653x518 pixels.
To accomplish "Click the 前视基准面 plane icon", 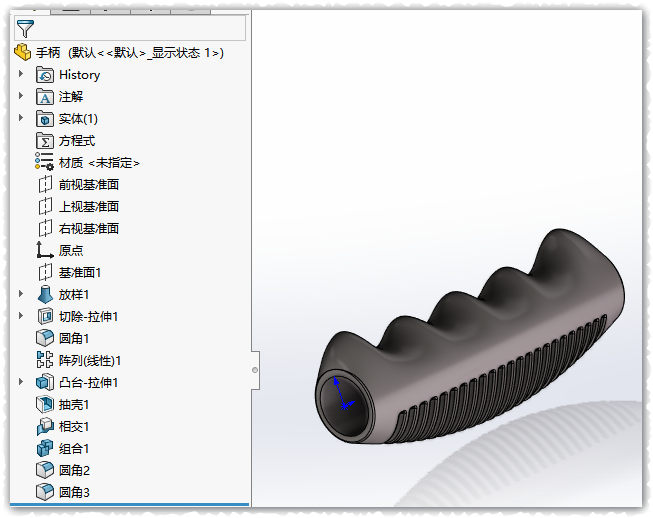I will [x=45, y=184].
